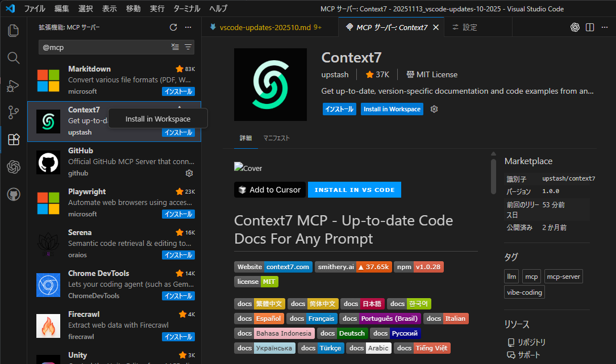The height and width of the screenshot is (364, 616).
Task: Switch to the マニフェスト tab
Action: (276, 138)
